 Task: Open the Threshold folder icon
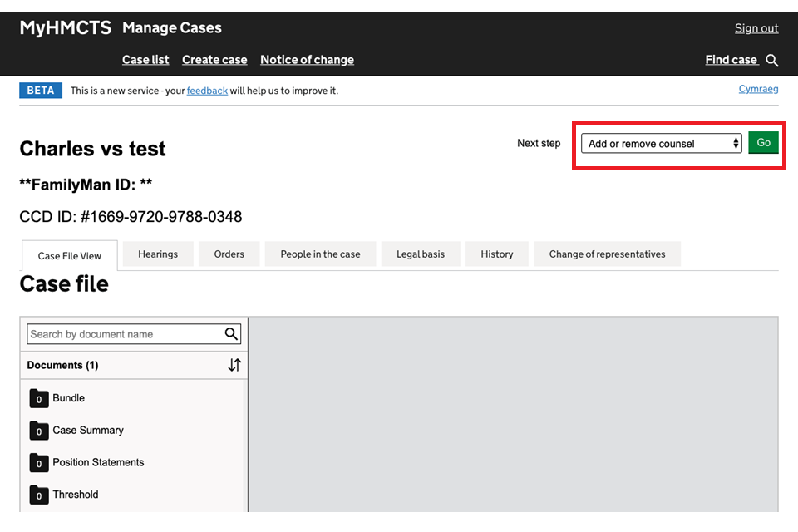(x=38, y=495)
